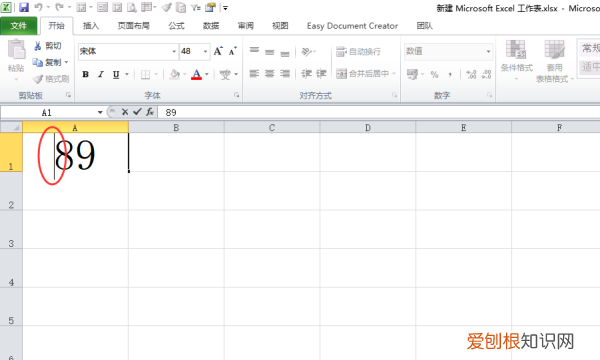Click the select all corner button
The image size is (600, 360).
(x=11, y=127)
